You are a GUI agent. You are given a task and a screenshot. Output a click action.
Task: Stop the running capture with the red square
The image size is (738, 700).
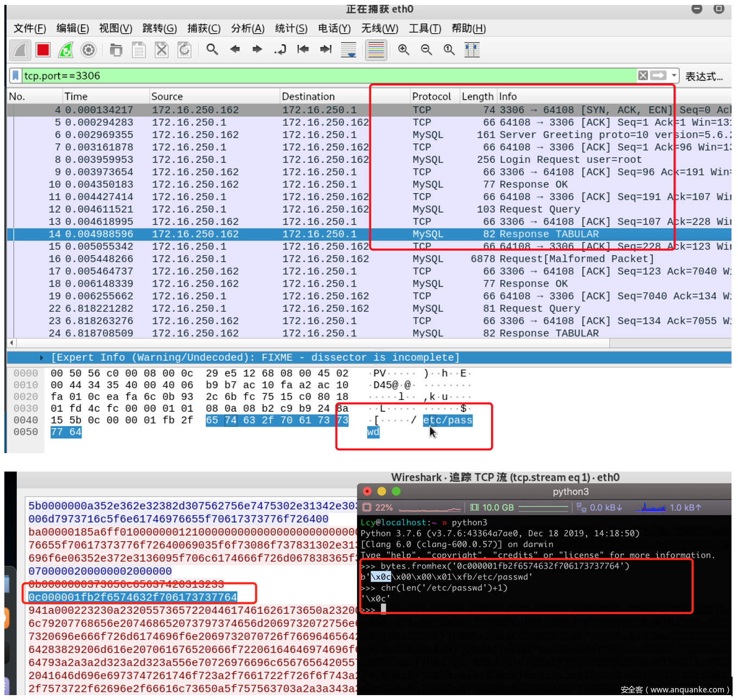click(43, 50)
